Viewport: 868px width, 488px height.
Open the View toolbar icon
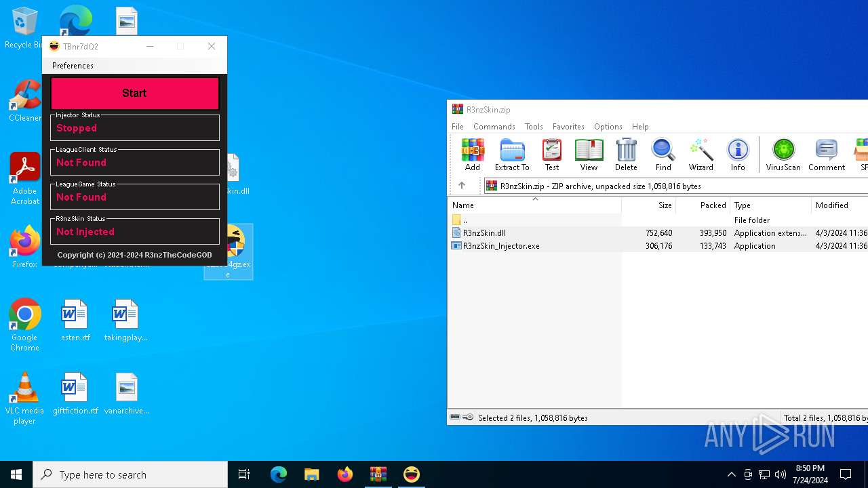[x=589, y=155]
